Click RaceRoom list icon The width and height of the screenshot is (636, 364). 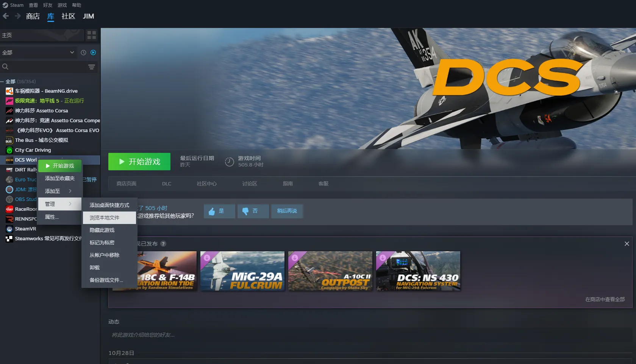(x=9, y=209)
